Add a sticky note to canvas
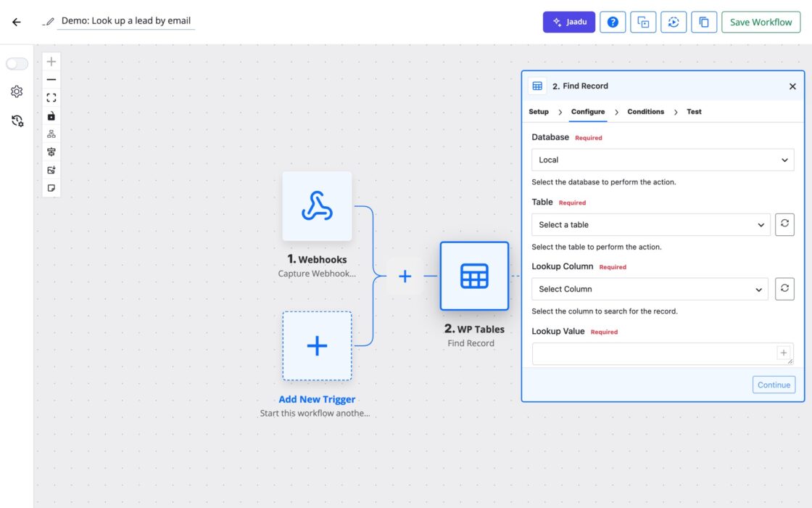The width and height of the screenshot is (812, 508). [51, 188]
